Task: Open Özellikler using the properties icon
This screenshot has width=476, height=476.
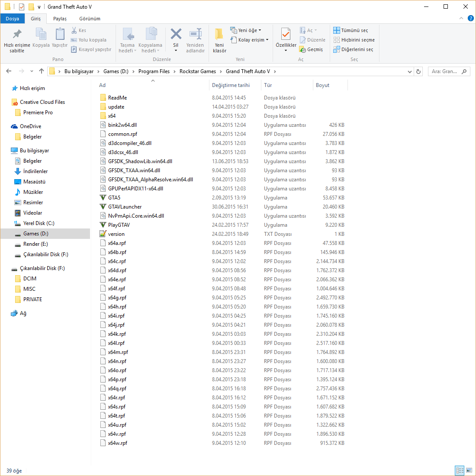Action: 286,39
